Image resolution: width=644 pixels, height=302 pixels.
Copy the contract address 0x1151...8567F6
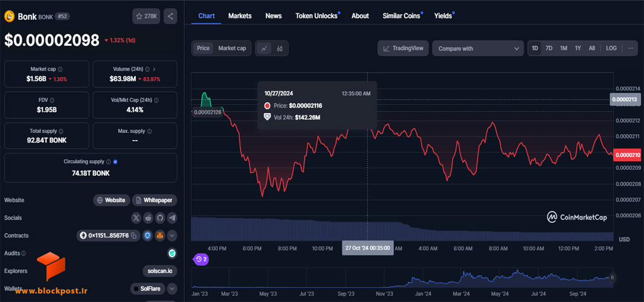(x=133, y=236)
